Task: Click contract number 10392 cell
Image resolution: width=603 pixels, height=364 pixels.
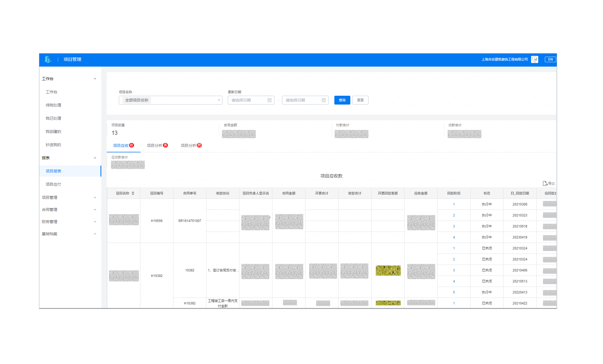Action: coord(190,270)
